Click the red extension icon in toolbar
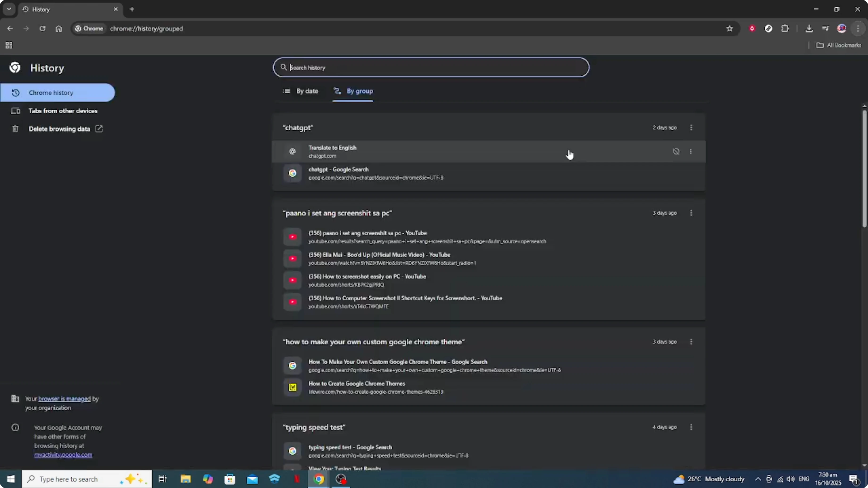 point(752,28)
